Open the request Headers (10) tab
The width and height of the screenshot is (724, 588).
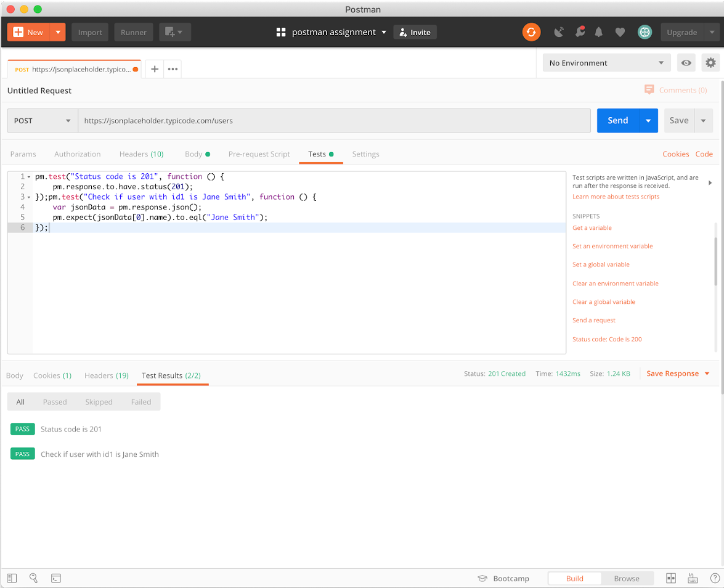pos(141,154)
